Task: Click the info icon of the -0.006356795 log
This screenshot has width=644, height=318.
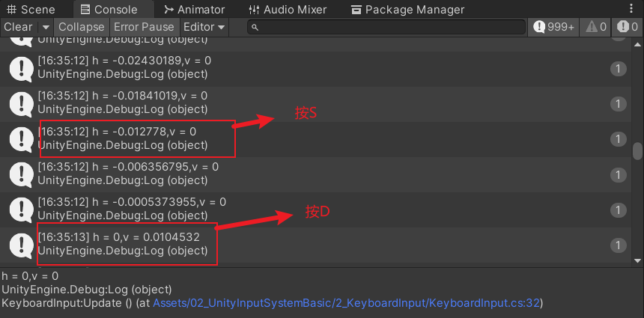Action: [x=21, y=174]
